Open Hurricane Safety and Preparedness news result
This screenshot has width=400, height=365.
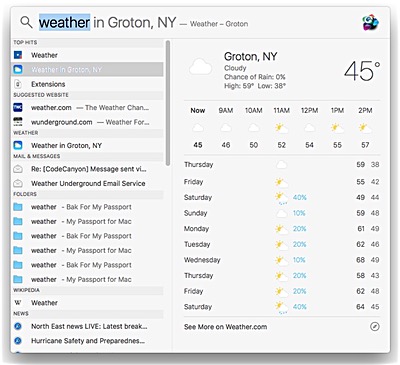(x=88, y=341)
